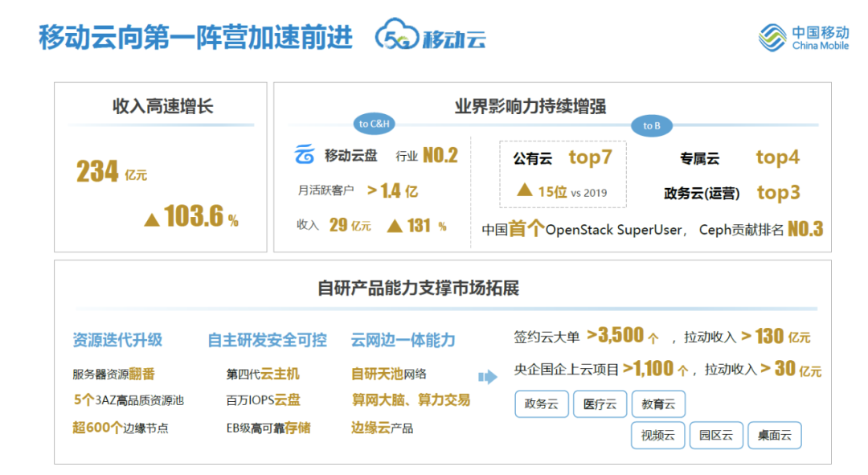Click the 视频云 box

(x=657, y=435)
